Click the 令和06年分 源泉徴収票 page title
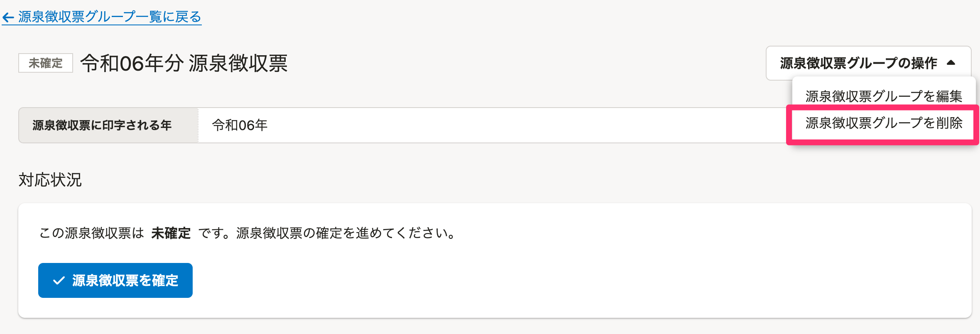Screen dimensions: 980x334 pyautogui.click(x=184, y=63)
